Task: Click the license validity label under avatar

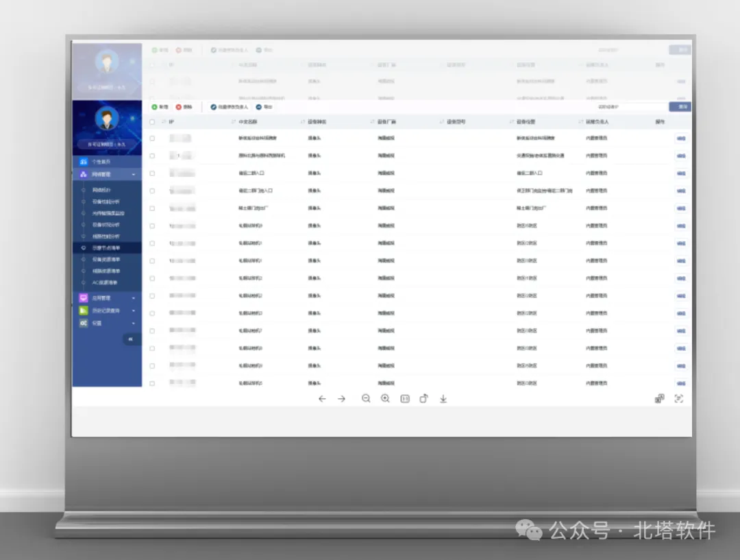Action: pos(107,145)
